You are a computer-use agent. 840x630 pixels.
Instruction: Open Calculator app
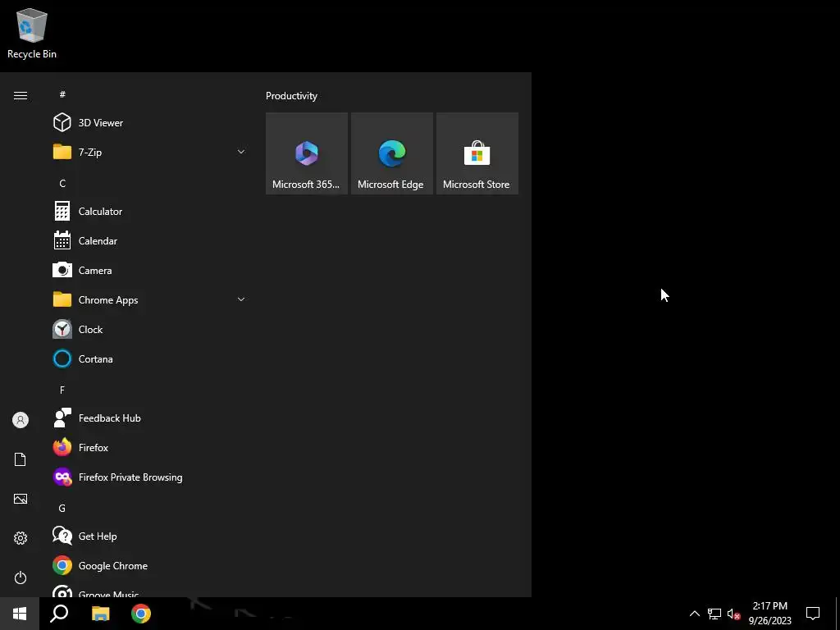click(x=150, y=211)
